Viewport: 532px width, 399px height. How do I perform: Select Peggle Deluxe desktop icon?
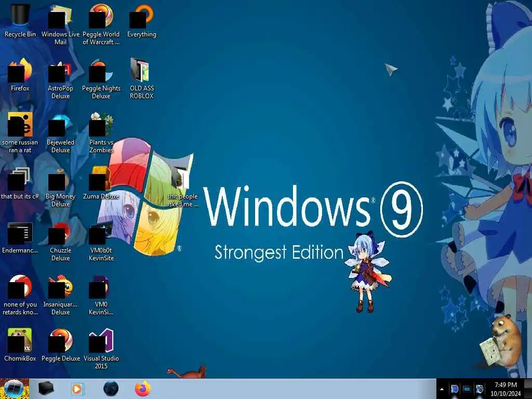point(60,344)
